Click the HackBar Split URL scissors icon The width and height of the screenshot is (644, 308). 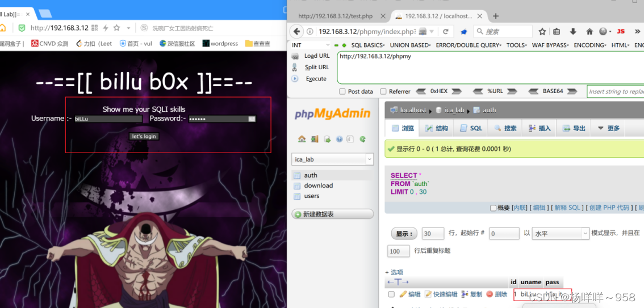click(295, 67)
